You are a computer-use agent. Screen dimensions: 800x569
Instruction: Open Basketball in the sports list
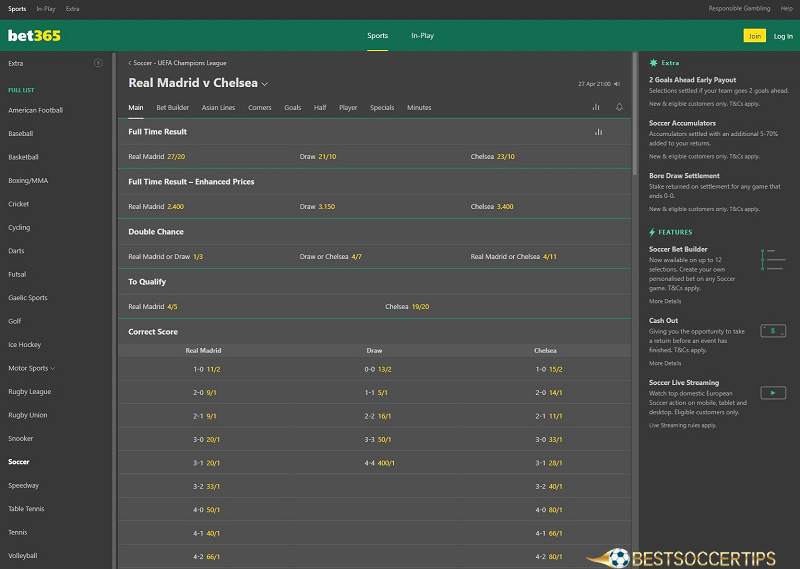tap(23, 157)
